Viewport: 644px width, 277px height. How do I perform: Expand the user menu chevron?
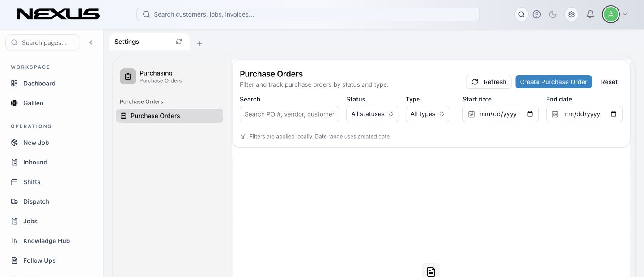[625, 14]
